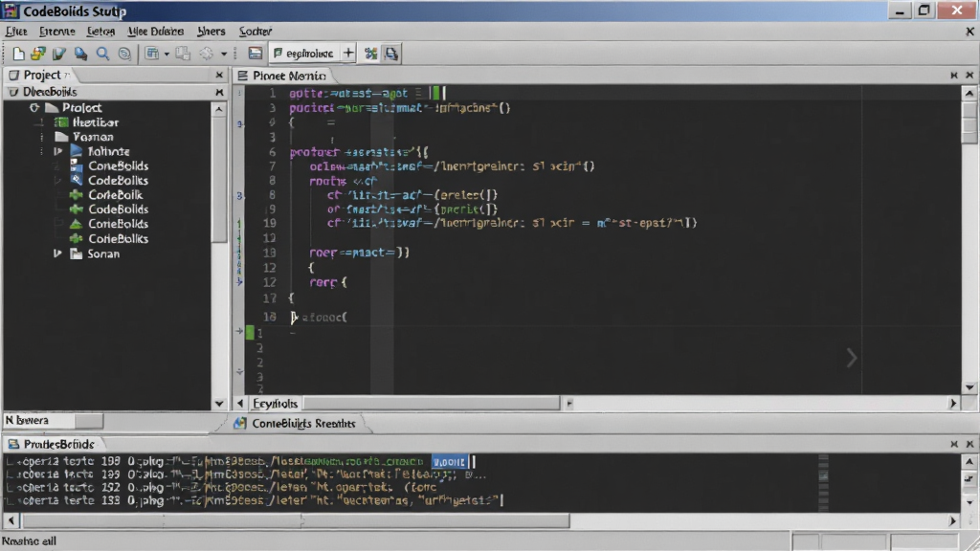Close the Planet Nemic editor panel
Screen dimensions: 980x551
(969, 75)
